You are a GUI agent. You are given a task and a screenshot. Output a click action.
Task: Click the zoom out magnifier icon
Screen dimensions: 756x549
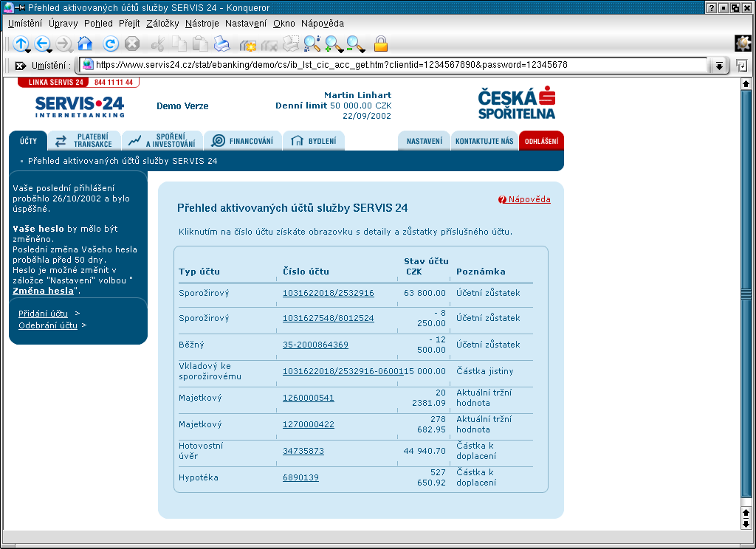355,44
